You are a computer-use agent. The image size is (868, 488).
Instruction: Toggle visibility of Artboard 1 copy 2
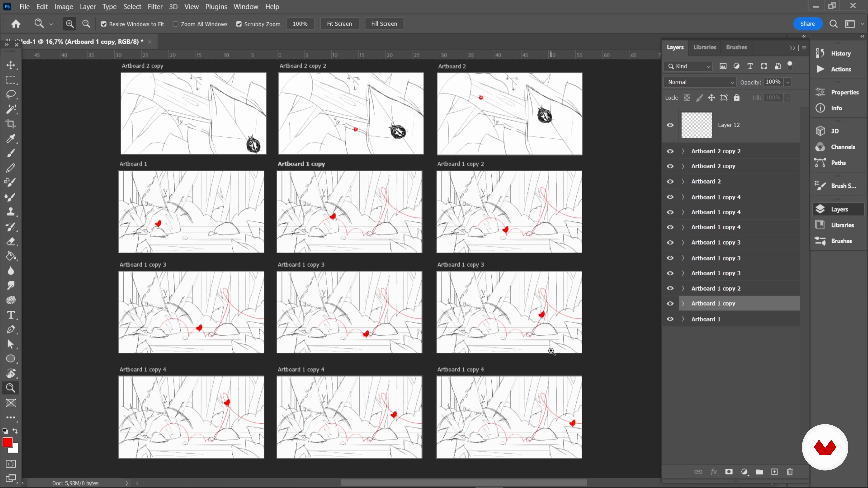(670, 288)
